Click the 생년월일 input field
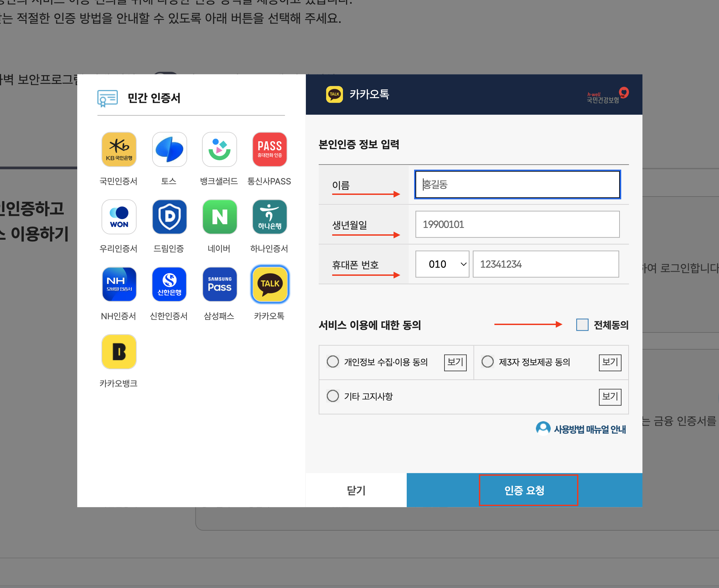The width and height of the screenshot is (719, 588). coord(517,224)
